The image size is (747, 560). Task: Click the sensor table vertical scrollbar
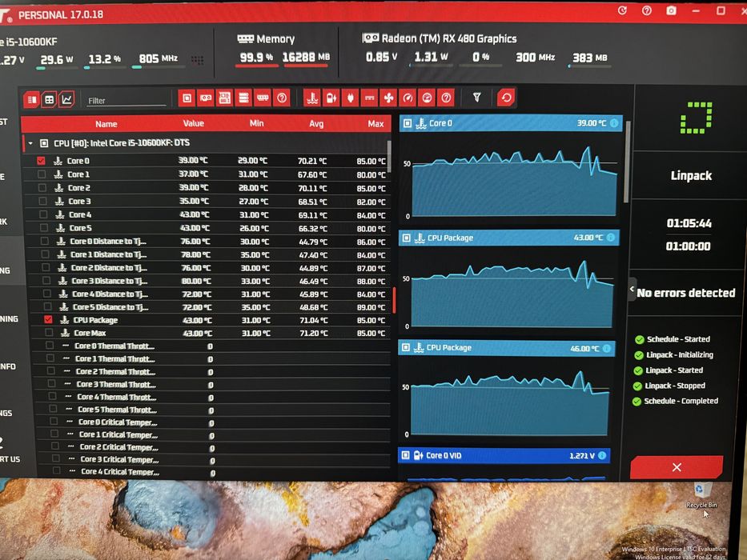click(x=389, y=156)
